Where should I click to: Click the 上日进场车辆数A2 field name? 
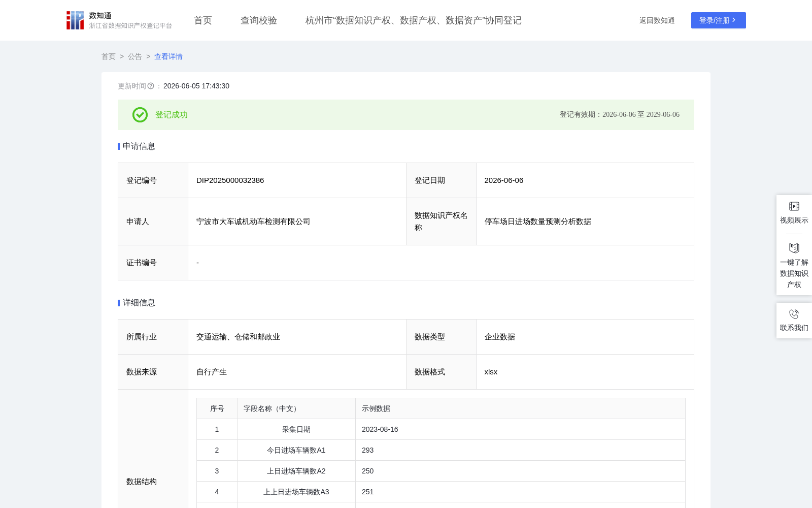tap(296, 471)
